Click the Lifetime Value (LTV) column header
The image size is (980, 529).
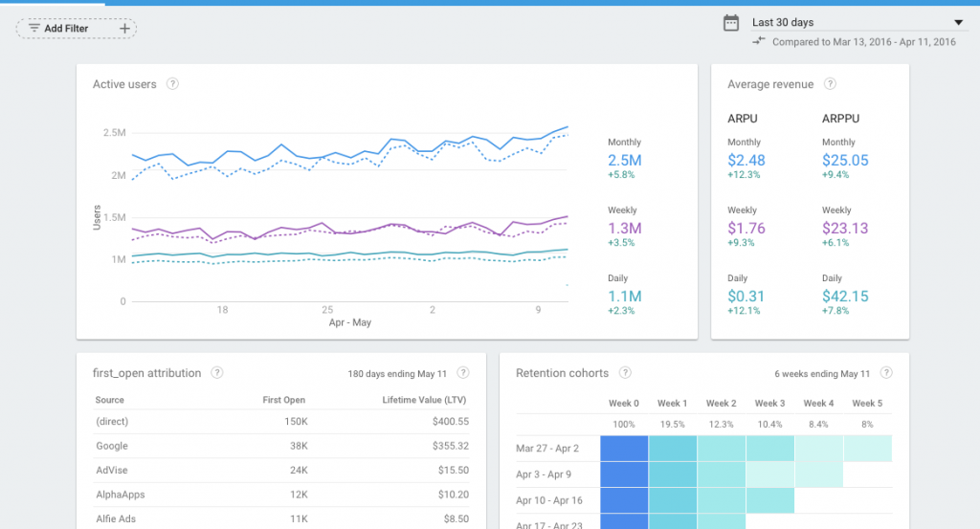pos(423,400)
